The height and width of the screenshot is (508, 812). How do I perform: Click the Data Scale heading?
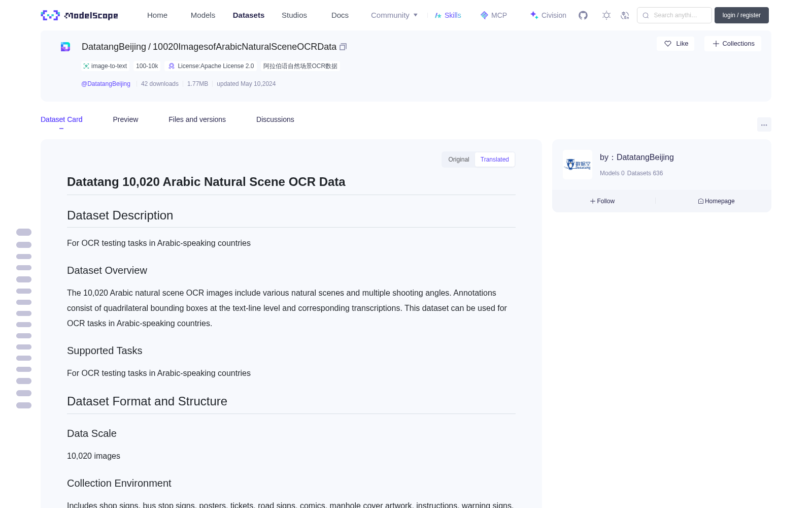pos(92,433)
